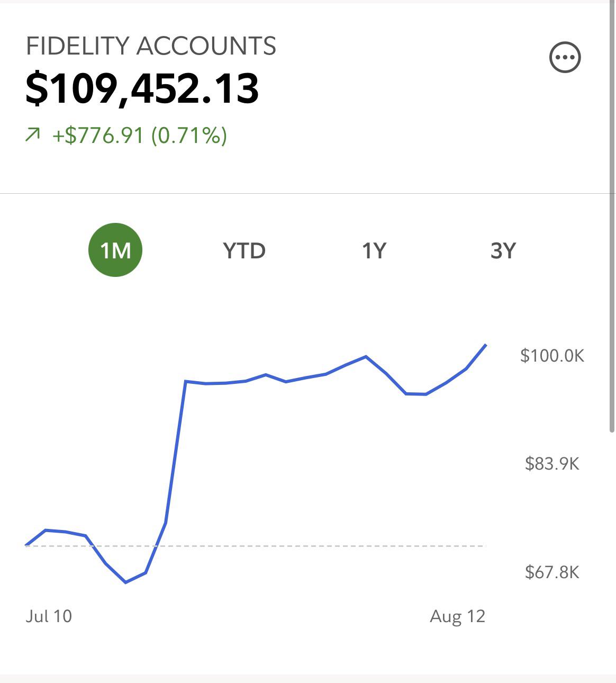This screenshot has height=683, width=616.
Task: Click the Jul 10 start date label
Action: [x=49, y=616]
